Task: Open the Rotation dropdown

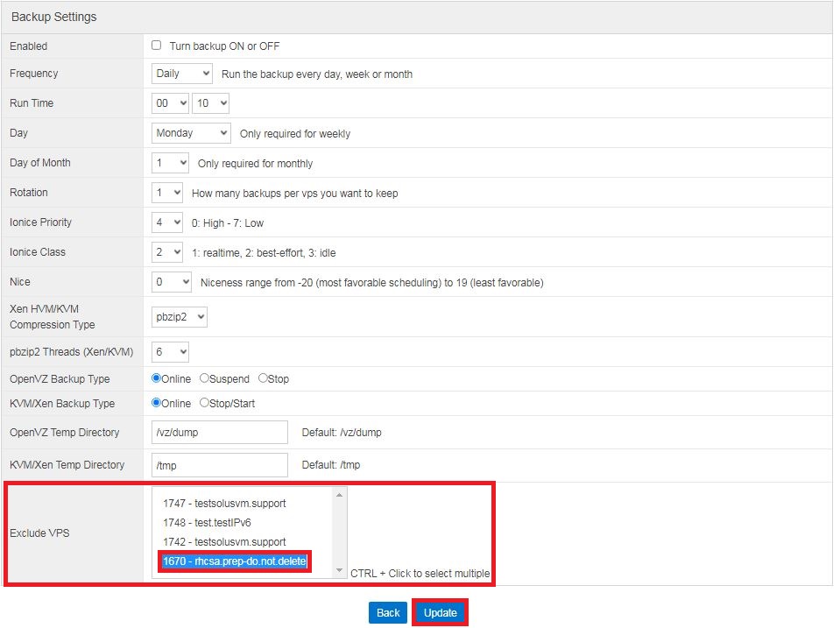Action: pyautogui.click(x=167, y=193)
